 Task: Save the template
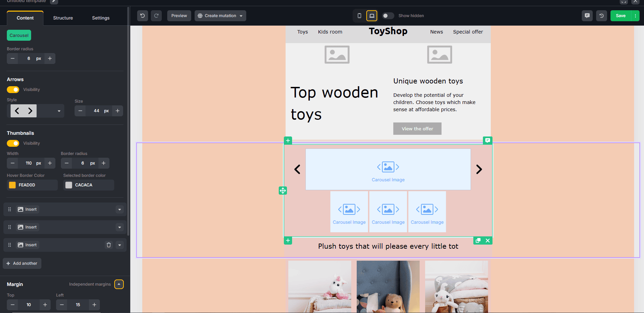coord(621,16)
